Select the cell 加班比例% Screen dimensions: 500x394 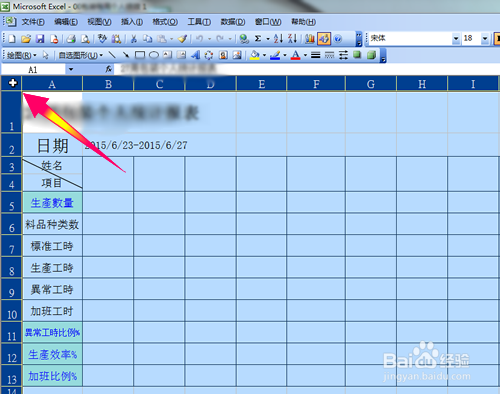coord(52,376)
